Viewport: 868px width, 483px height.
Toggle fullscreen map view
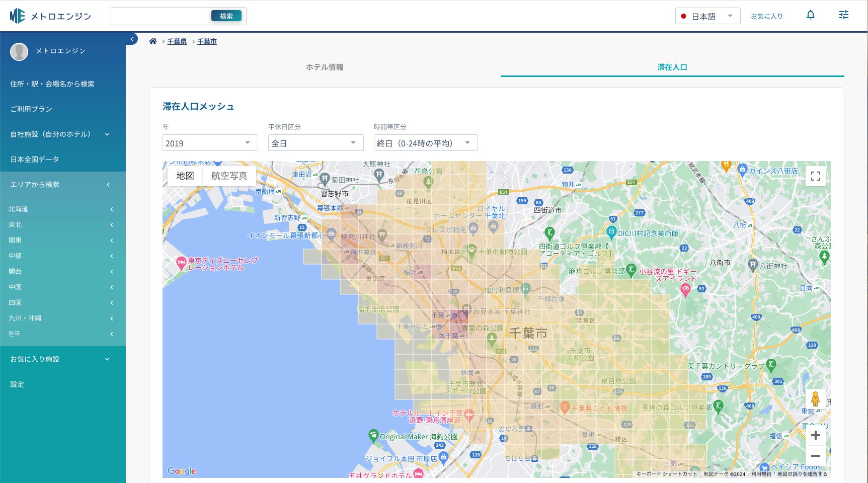[x=816, y=176]
